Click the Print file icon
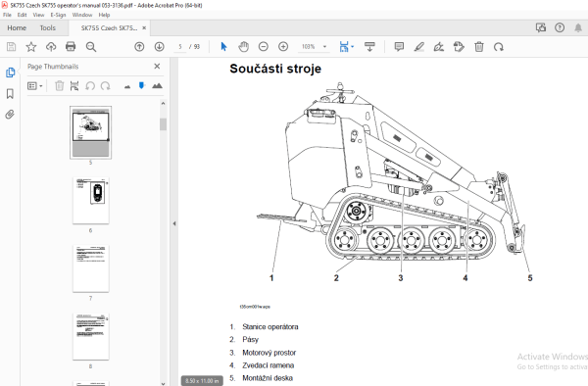This screenshot has height=386, width=588. [71, 46]
